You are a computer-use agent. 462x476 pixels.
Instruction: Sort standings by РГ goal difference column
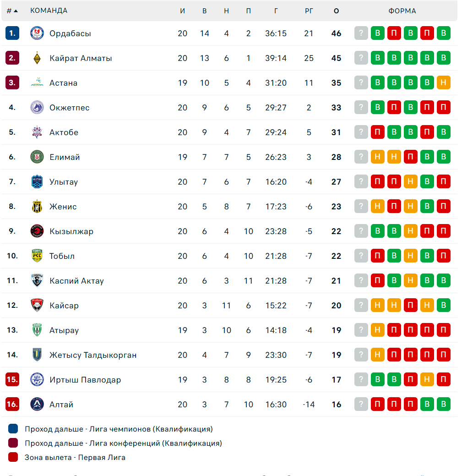309,11
